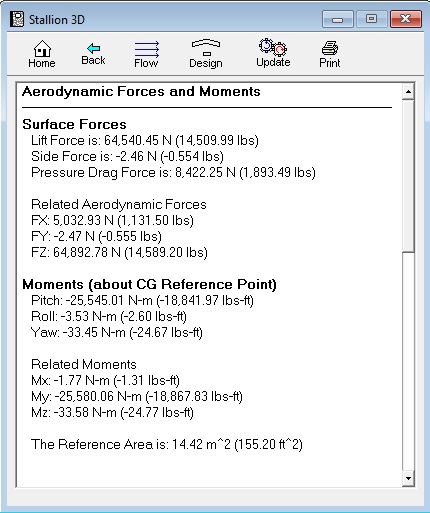Close the Stallion 3D window
This screenshot has height=513, width=430.
(x=406, y=19)
